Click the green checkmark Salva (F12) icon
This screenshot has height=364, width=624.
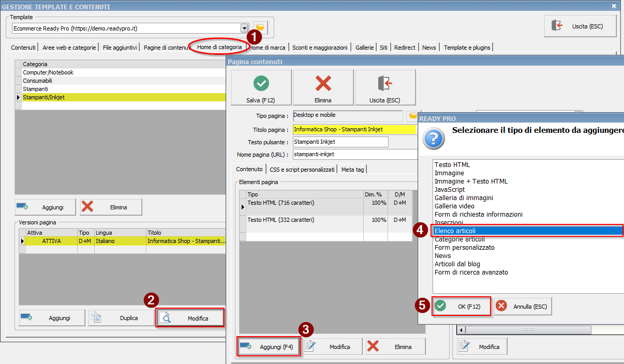coord(261,83)
